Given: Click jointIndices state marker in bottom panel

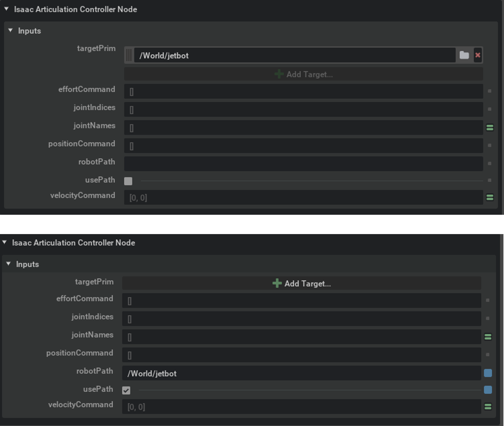Looking at the screenshot, I should click(x=488, y=318).
